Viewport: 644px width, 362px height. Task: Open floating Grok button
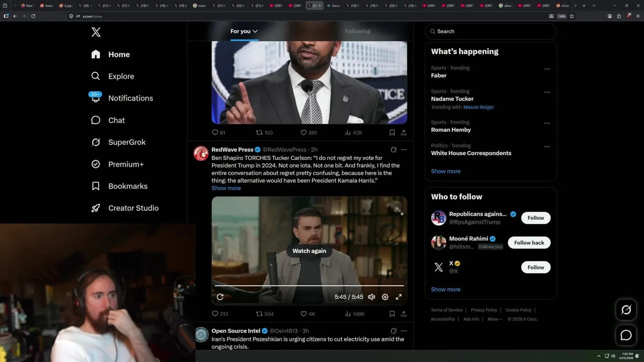click(626, 310)
